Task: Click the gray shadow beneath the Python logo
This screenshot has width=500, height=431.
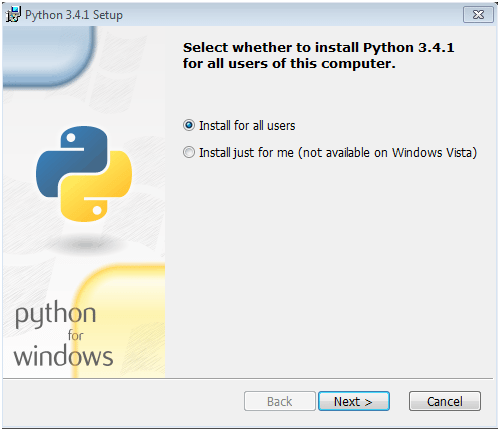Action: click(x=85, y=245)
